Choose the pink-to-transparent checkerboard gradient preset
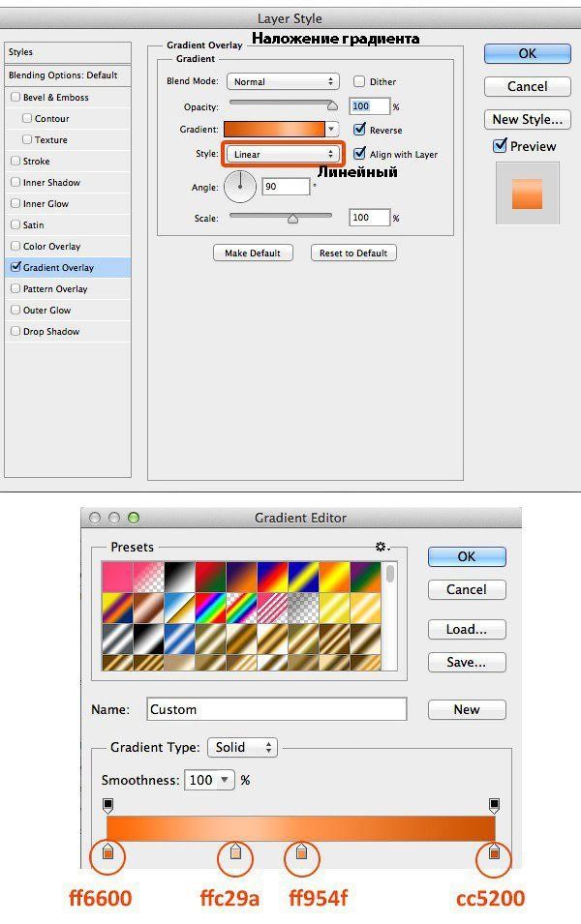Viewport: 581px width, 924px height. click(148, 577)
